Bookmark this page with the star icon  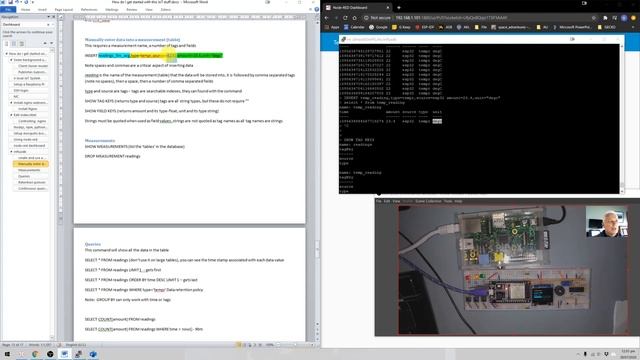click(594, 18)
